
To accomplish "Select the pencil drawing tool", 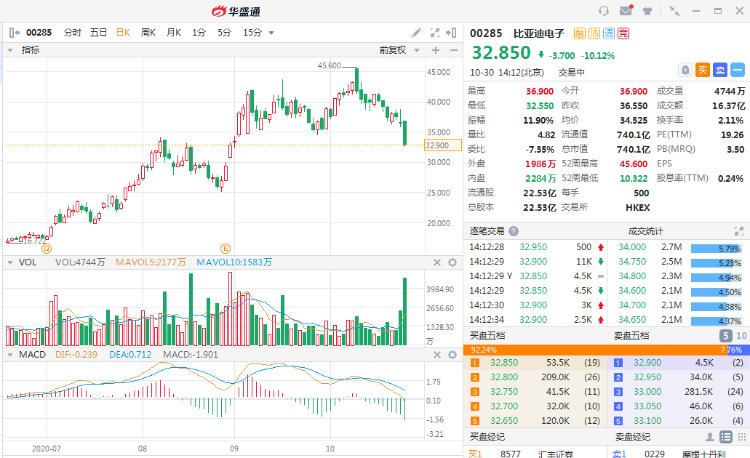I will tap(417, 33).
